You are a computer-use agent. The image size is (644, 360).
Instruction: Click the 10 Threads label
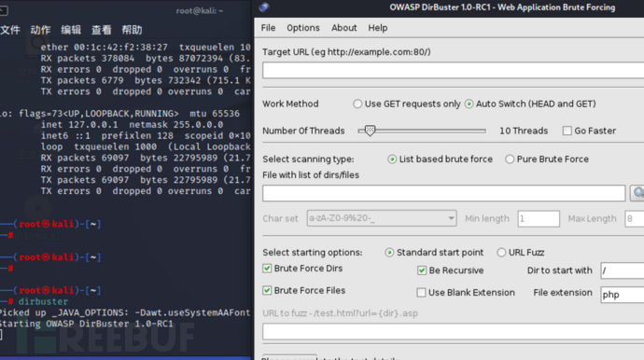tap(524, 131)
